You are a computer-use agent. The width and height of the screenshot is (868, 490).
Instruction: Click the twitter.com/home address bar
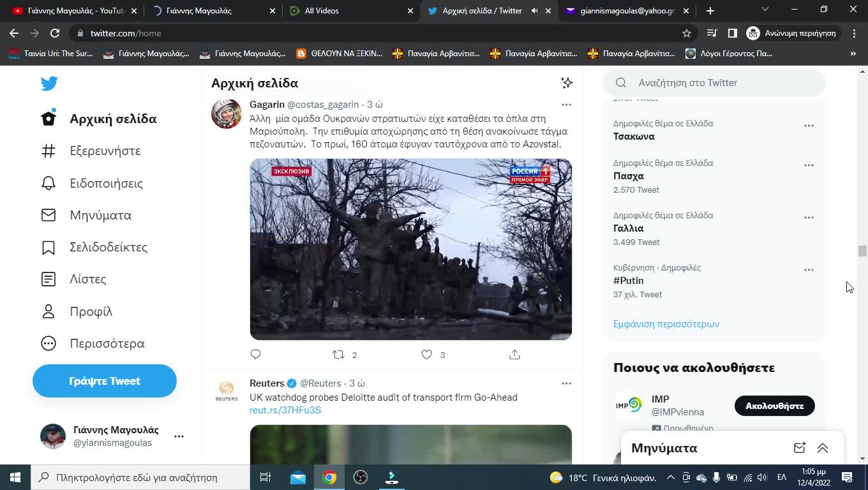(x=383, y=33)
